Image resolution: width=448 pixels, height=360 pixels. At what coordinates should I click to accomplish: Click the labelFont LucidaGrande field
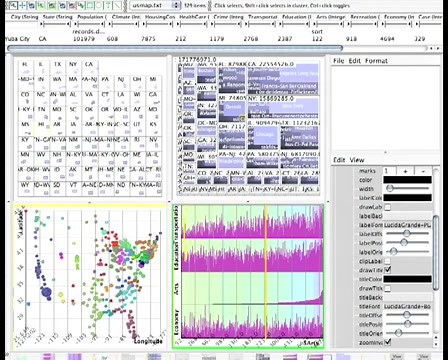point(407,225)
